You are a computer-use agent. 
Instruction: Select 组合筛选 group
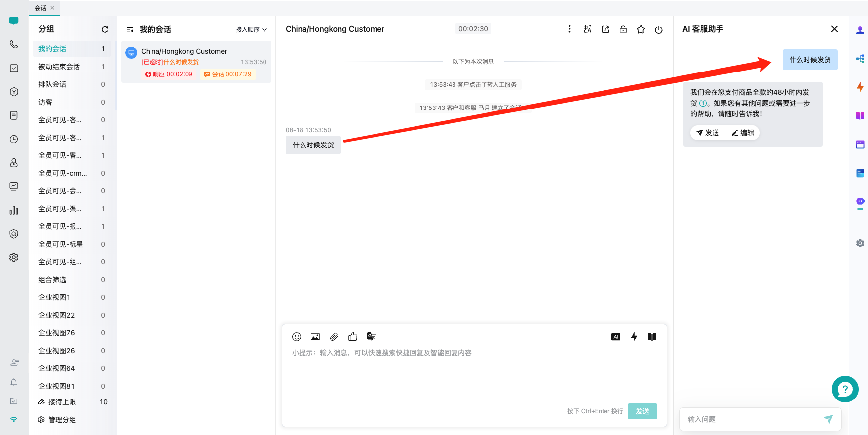[72, 280]
